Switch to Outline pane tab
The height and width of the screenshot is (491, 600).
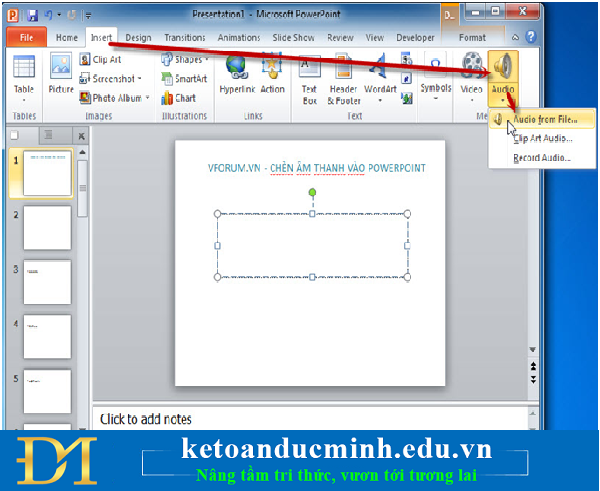coord(49,135)
